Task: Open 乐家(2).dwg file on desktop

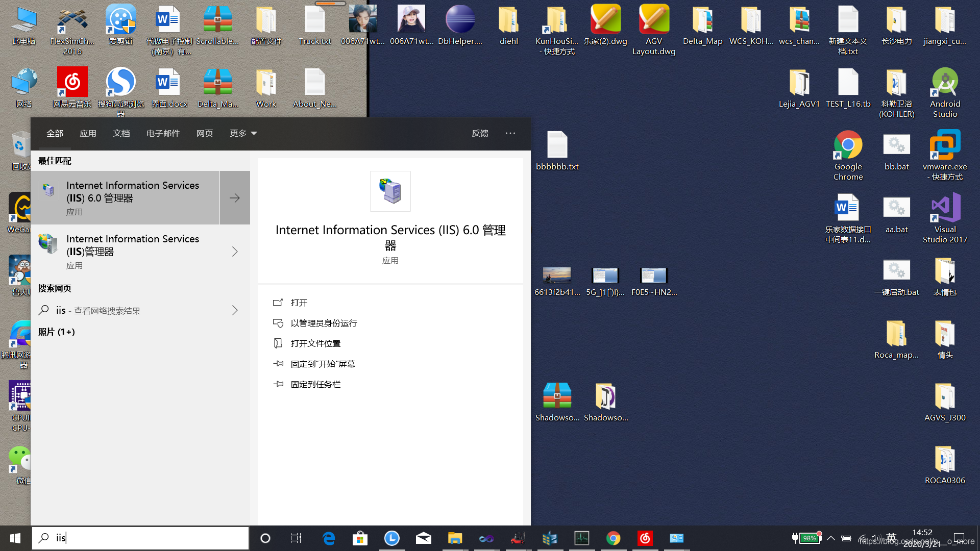Action: coord(605,25)
